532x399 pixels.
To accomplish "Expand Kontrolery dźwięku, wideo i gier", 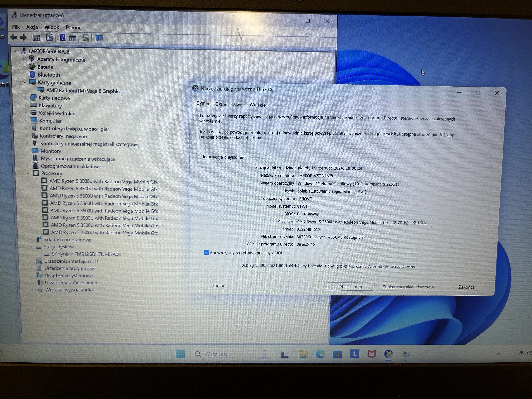I will [26, 128].
